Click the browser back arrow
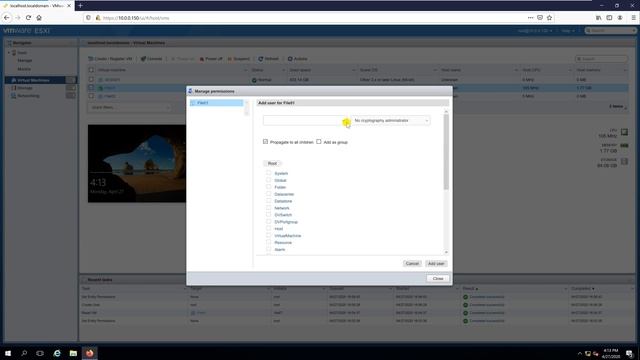Viewport: 640px width, 360px height. coord(7,18)
